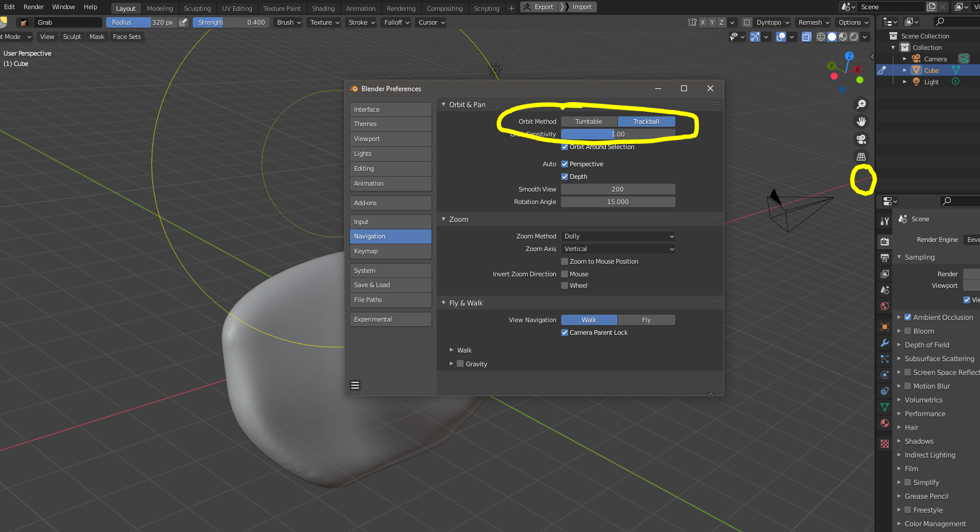Click the pan hand viewport icon
The width and height of the screenshot is (980, 532).
tap(861, 122)
